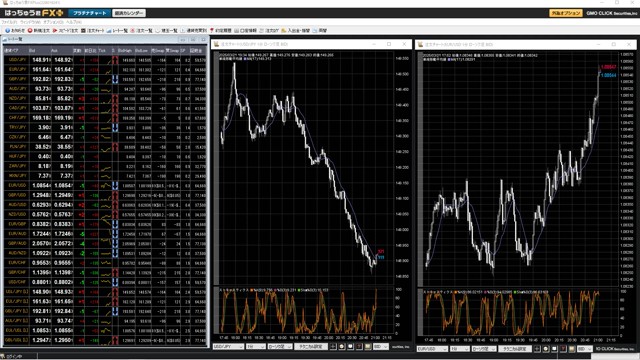
Task: Click the 新規注文 new order icon
Action: (39, 31)
